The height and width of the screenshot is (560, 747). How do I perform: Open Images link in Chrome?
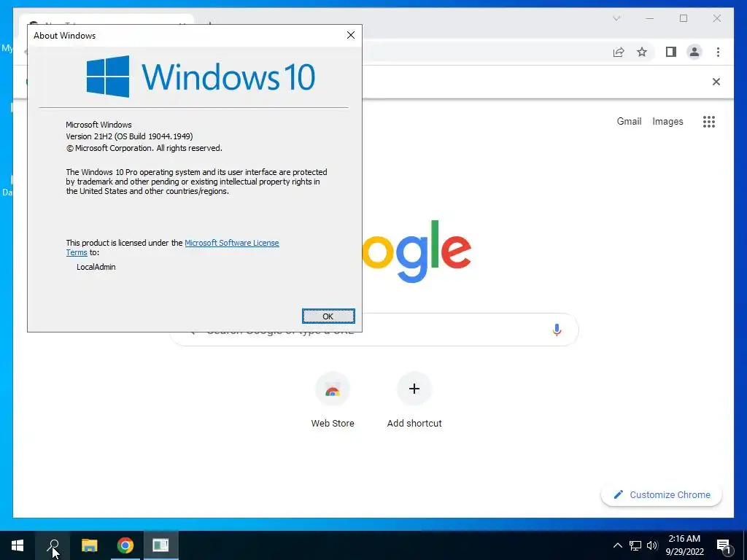click(x=667, y=122)
